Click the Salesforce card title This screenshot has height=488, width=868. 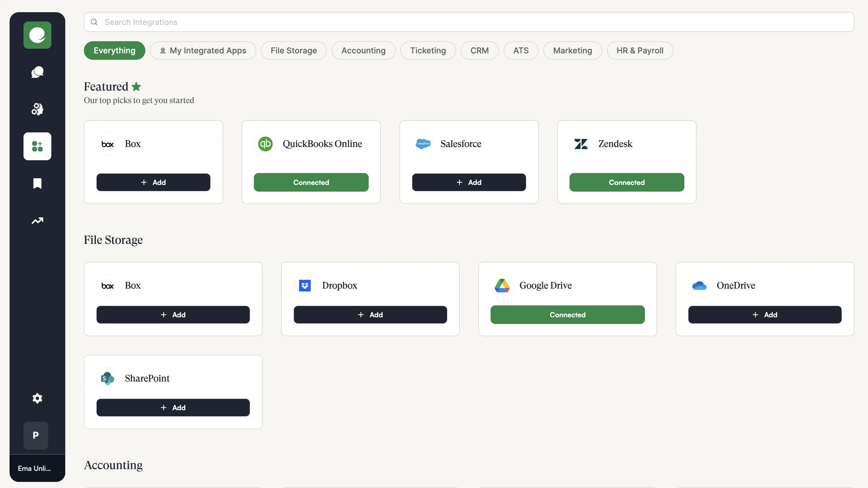pyautogui.click(x=461, y=144)
